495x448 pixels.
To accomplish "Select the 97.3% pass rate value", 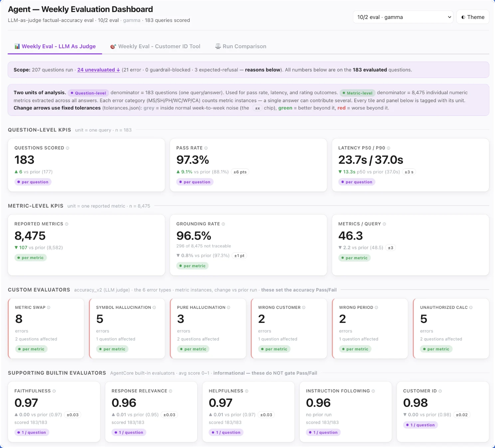I will pyautogui.click(x=193, y=160).
